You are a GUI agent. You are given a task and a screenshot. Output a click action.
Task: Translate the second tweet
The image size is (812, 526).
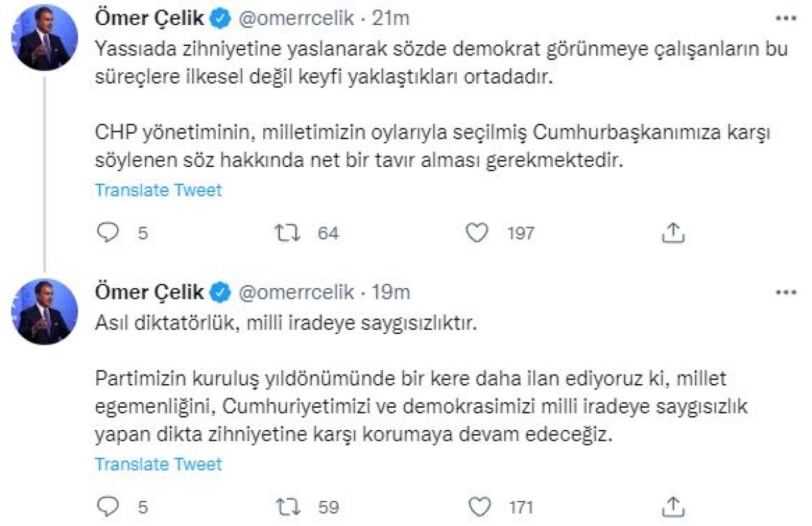158,464
